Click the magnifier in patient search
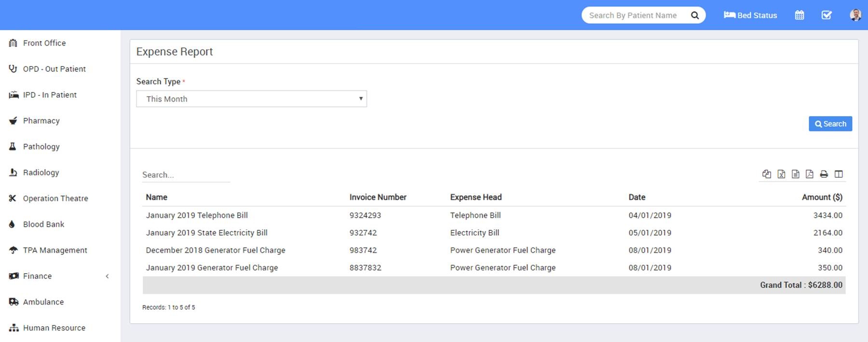The height and width of the screenshot is (342, 868). tap(694, 15)
